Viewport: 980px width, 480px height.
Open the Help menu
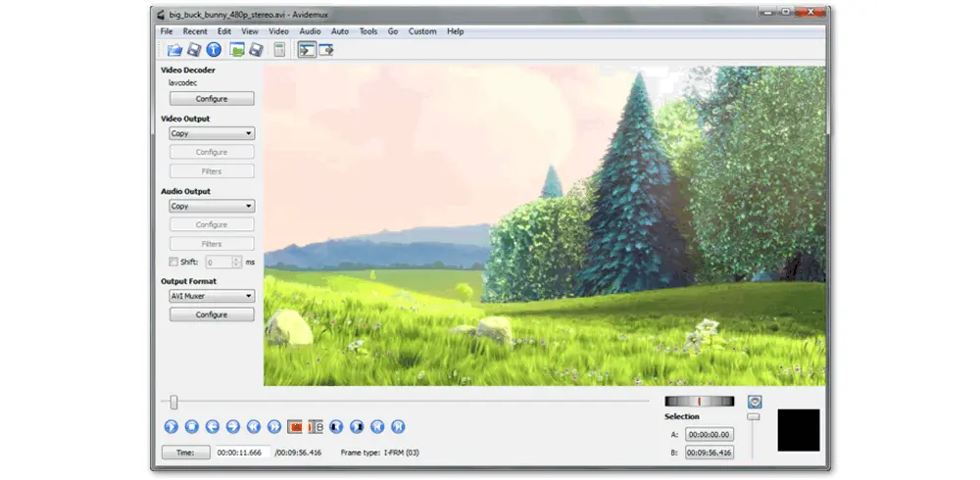[456, 31]
